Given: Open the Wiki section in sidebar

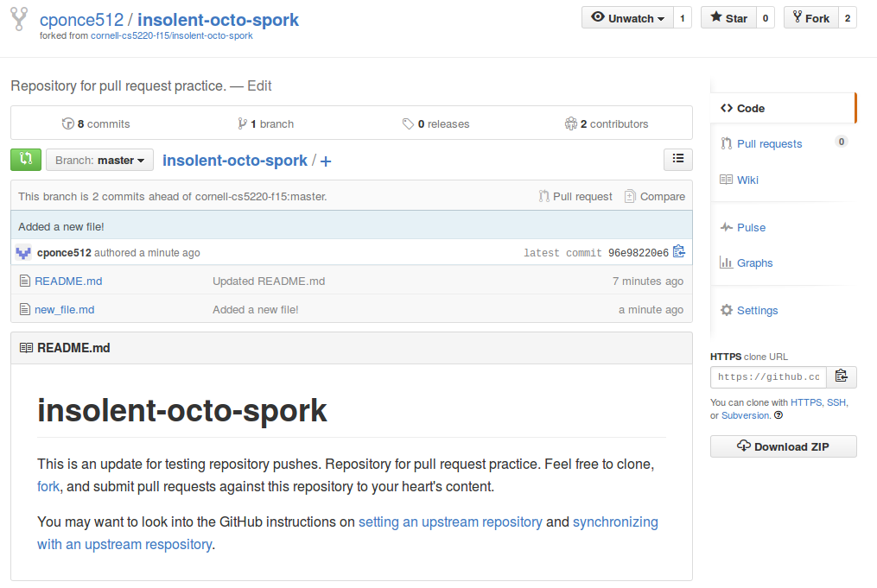Looking at the screenshot, I should pyautogui.click(x=747, y=180).
